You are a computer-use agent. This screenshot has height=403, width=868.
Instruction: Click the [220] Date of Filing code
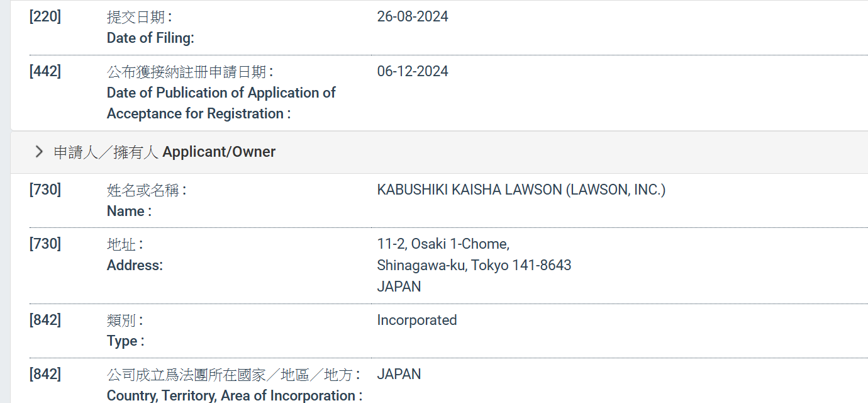45,16
